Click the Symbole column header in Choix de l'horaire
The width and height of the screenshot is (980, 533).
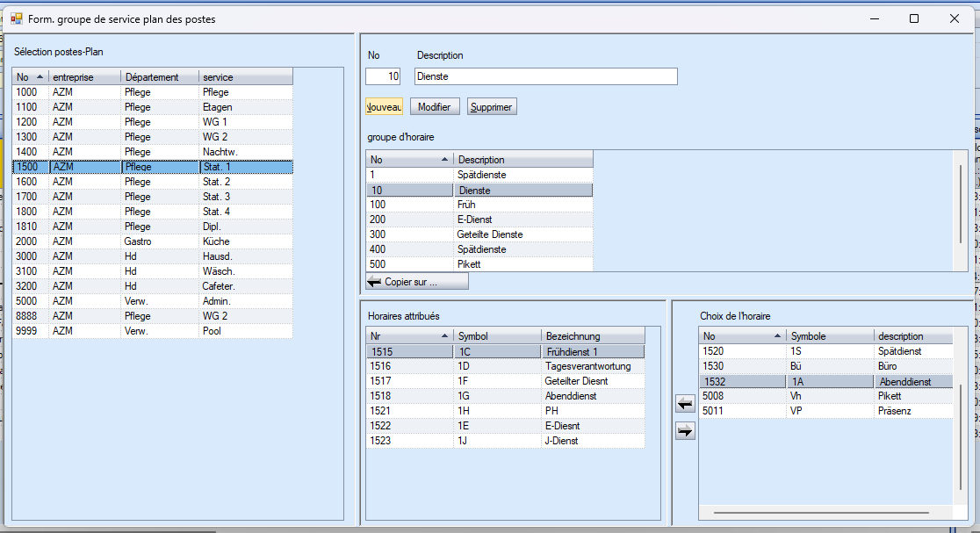pyautogui.click(x=829, y=336)
